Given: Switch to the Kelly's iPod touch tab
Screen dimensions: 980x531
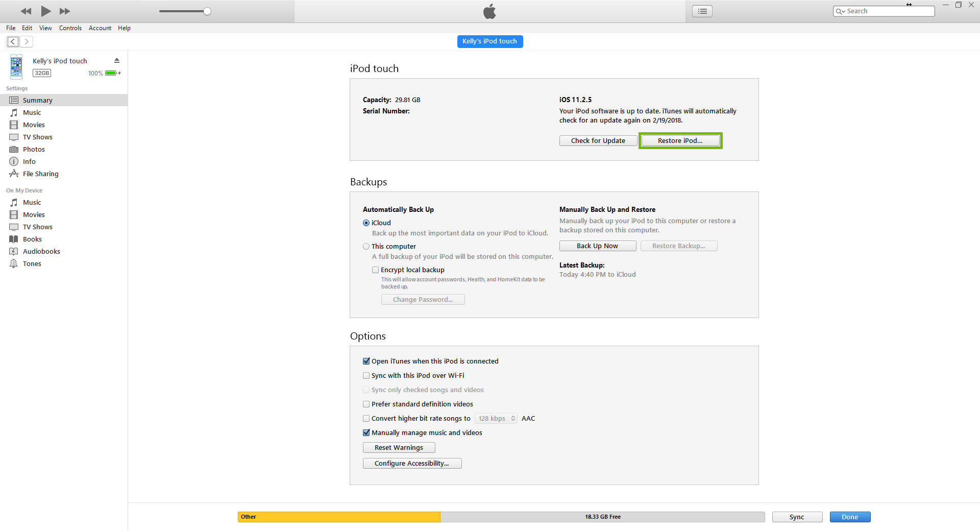Looking at the screenshot, I should [x=489, y=41].
